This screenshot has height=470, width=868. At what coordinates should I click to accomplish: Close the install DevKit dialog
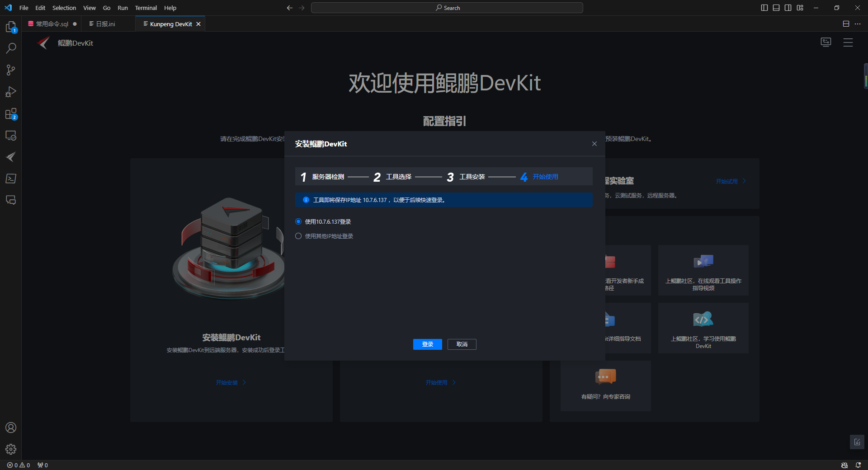[x=594, y=144]
